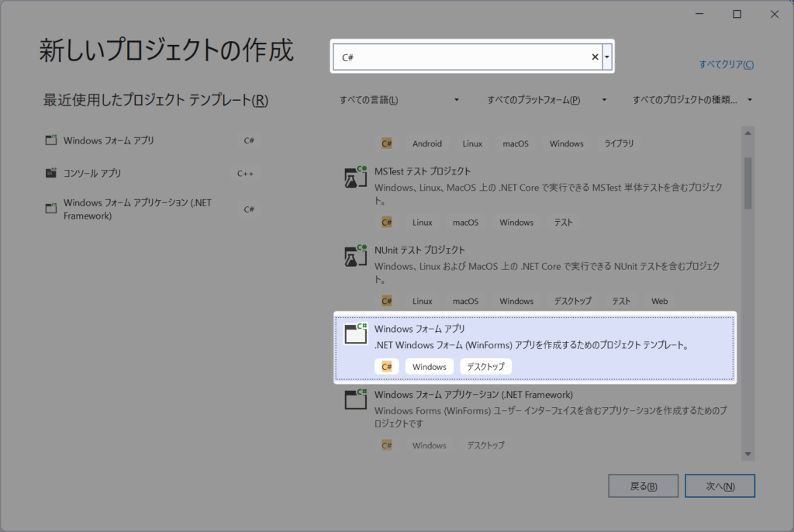
Task: Click the Windows tag in selected template
Action: click(x=430, y=366)
